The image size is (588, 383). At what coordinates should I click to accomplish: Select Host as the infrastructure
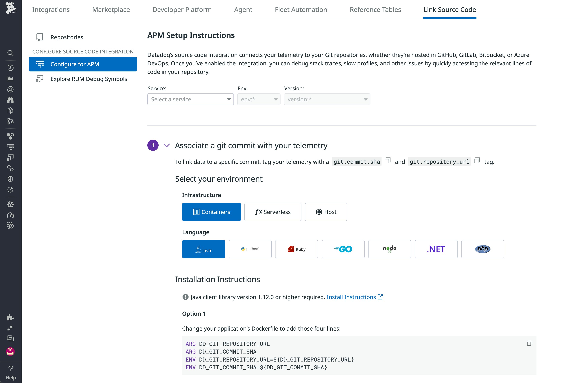[x=326, y=212]
